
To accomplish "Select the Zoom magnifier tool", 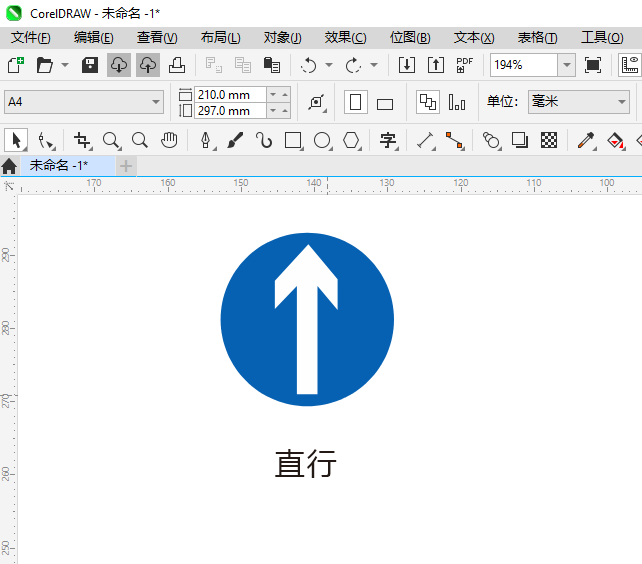I will click(111, 140).
